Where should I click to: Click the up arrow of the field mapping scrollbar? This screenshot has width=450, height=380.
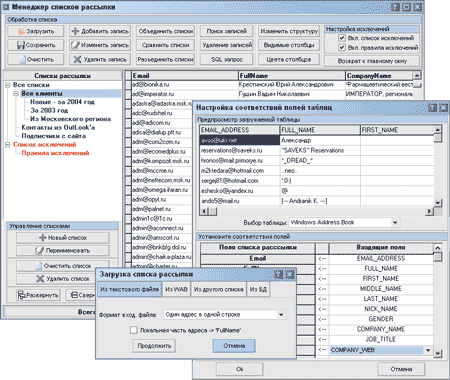coord(438,248)
